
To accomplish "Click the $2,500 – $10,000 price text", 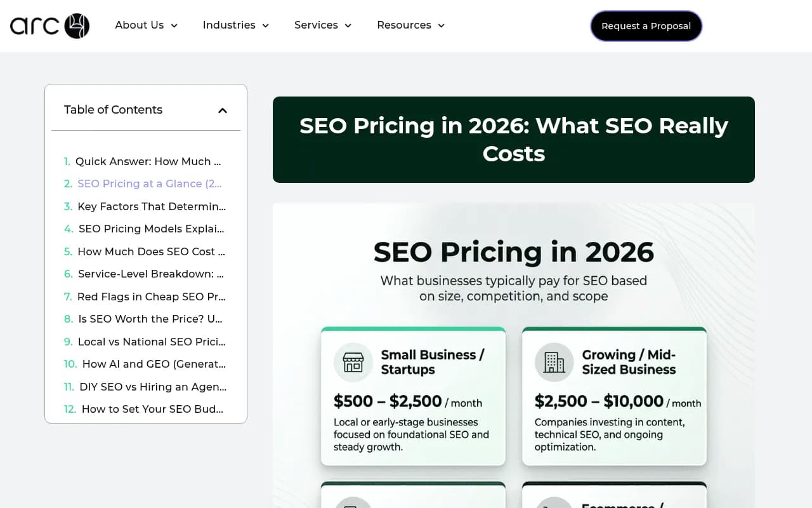I will (599, 401).
